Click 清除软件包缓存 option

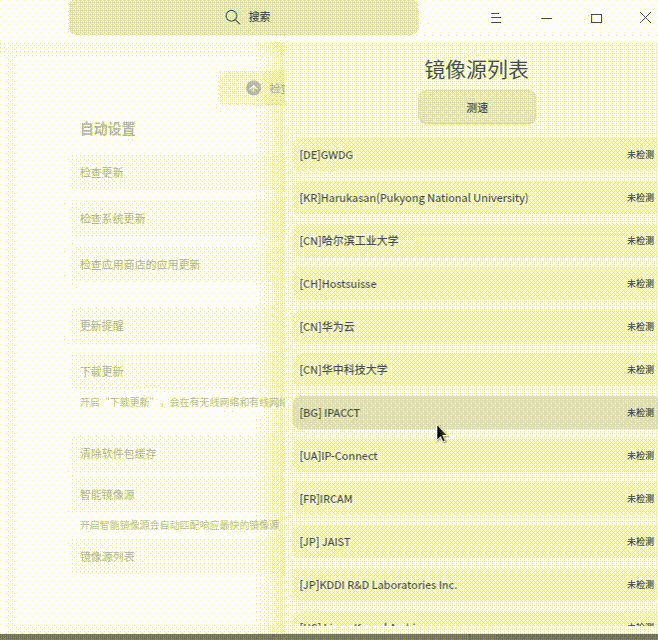(x=118, y=454)
